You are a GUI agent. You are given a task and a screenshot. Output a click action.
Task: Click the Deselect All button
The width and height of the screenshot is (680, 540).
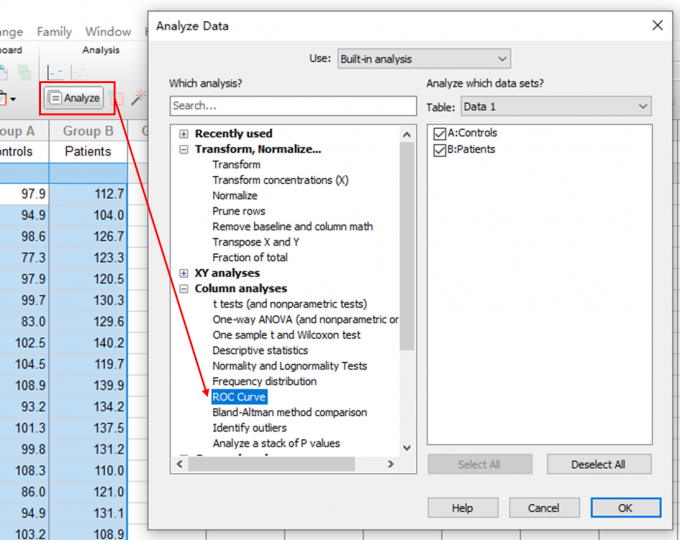599,464
